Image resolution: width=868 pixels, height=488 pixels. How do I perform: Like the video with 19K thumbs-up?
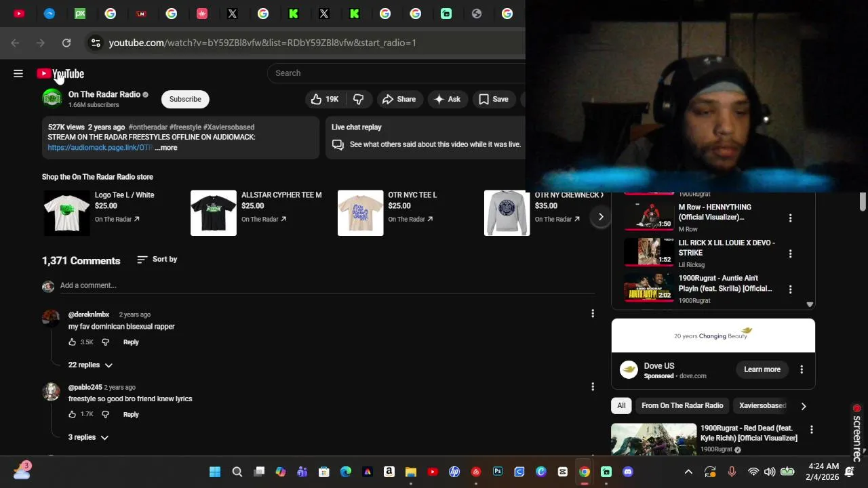click(325, 99)
